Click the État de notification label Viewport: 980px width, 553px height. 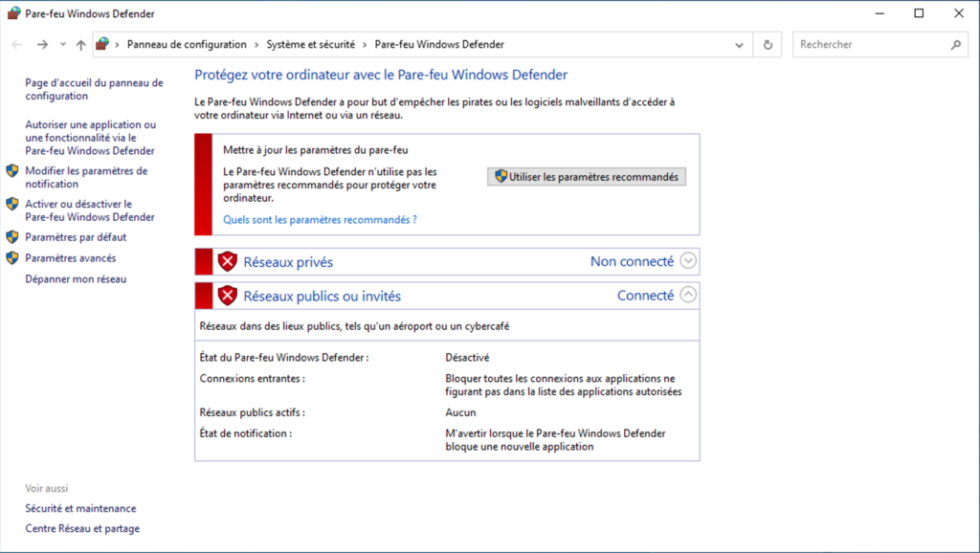246,433
